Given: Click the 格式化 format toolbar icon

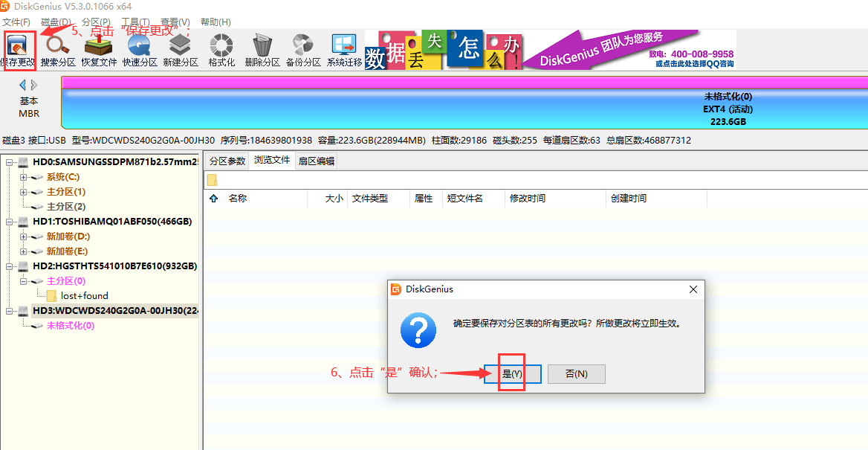Looking at the screenshot, I should click(221, 50).
